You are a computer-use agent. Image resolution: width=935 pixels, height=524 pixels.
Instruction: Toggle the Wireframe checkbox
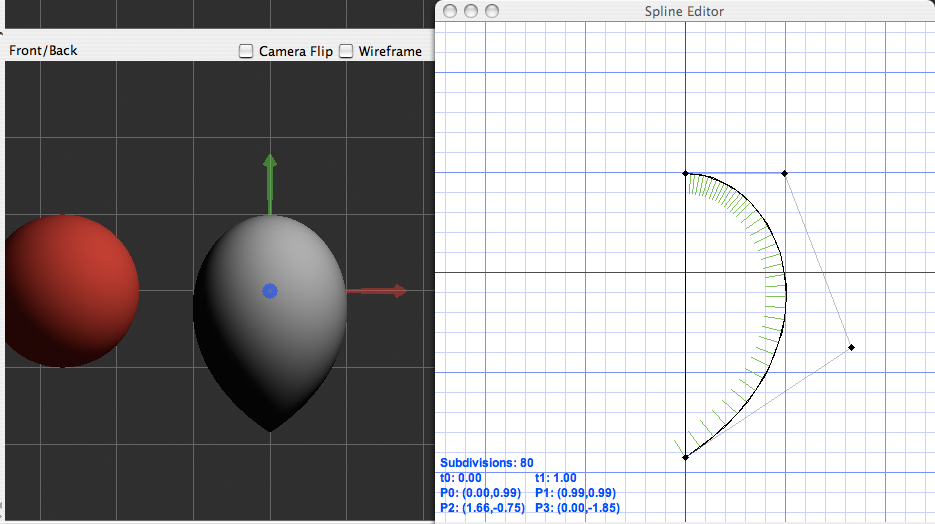pyautogui.click(x=346, y=51)
